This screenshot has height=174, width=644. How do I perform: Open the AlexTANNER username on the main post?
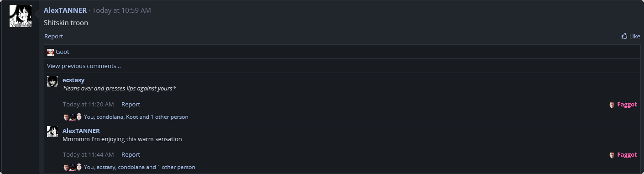(65, 10)
